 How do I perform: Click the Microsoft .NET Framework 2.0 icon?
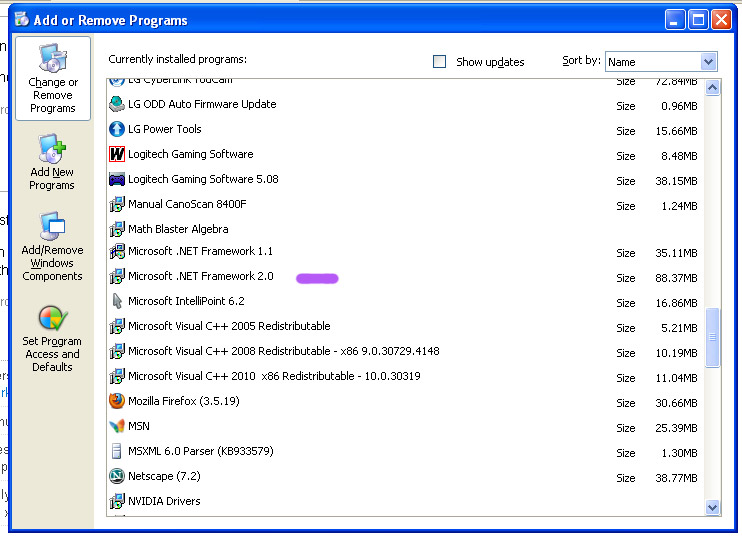[116, 276]
